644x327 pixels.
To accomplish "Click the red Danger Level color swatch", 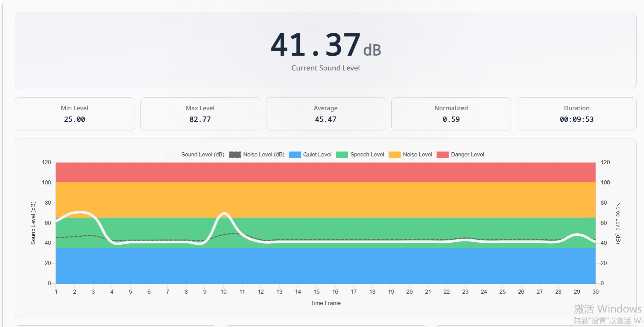I will (442, 154).
